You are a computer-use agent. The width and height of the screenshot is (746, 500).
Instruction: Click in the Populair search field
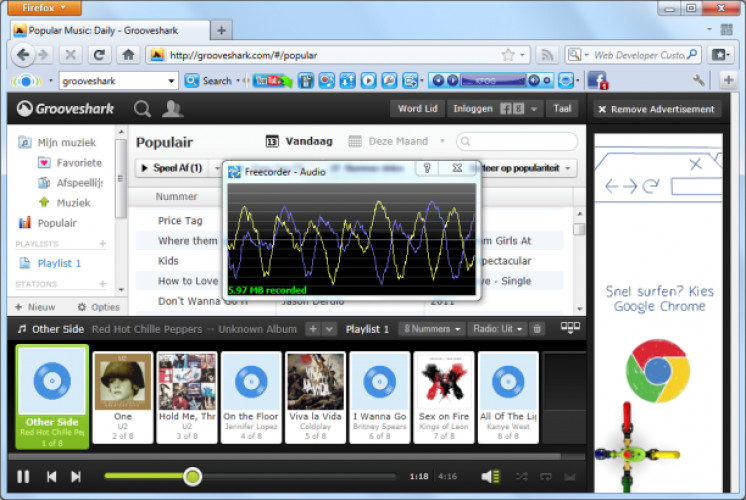[x=517, y=141]
